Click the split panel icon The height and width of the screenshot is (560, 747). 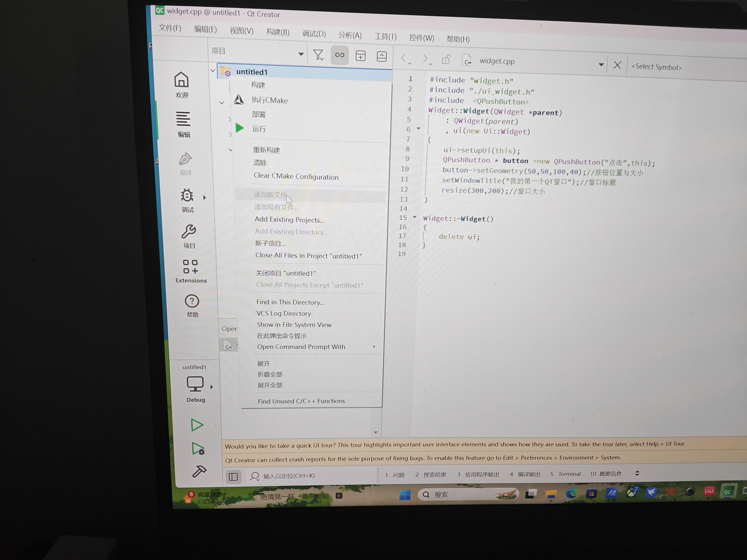pos(361,56)
